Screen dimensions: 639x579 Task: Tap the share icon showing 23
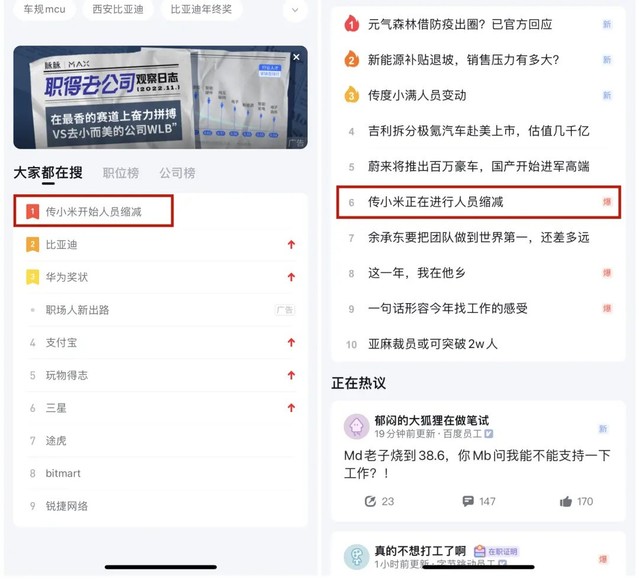pyautogui.click(x=370, y=501)
